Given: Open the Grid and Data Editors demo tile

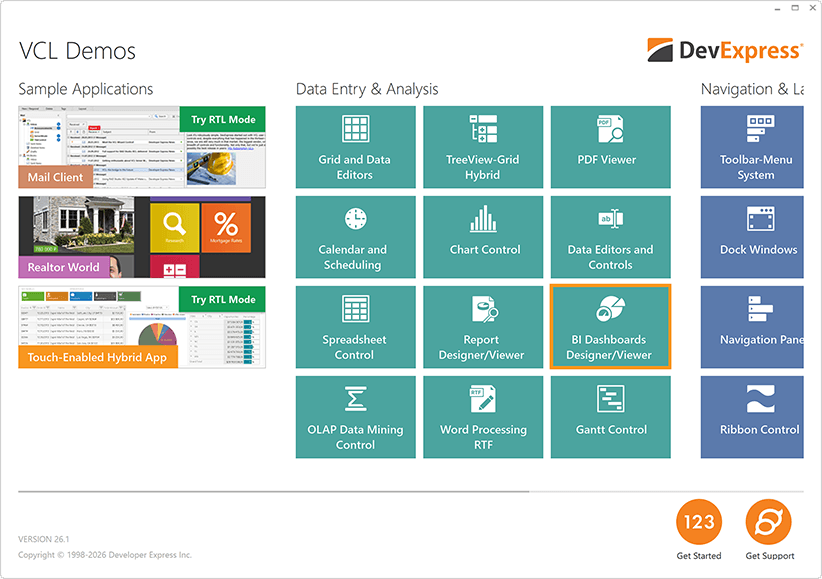Looking at the screenshot, I should (x=355, y=147).
